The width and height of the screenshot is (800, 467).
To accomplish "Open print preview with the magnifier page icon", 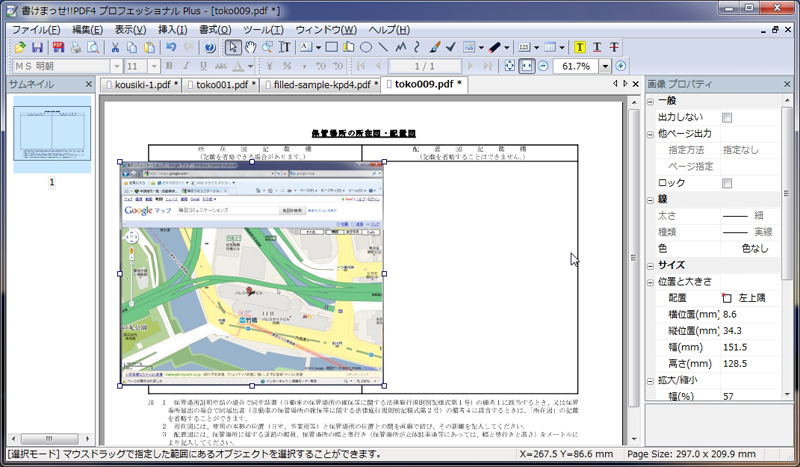I will coord(93,47).
